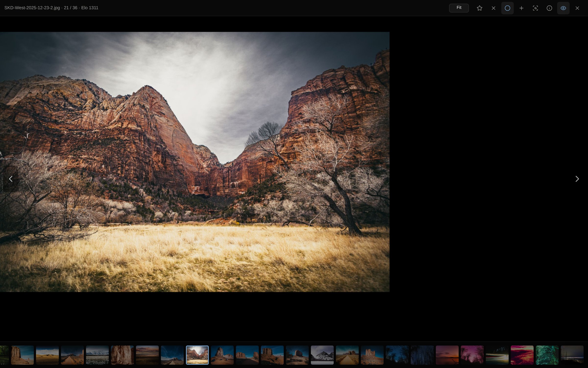This screenshot has height=368, width=588.
Task: Open the magenta sky with trees thumbnail
Action: point(472,355)
